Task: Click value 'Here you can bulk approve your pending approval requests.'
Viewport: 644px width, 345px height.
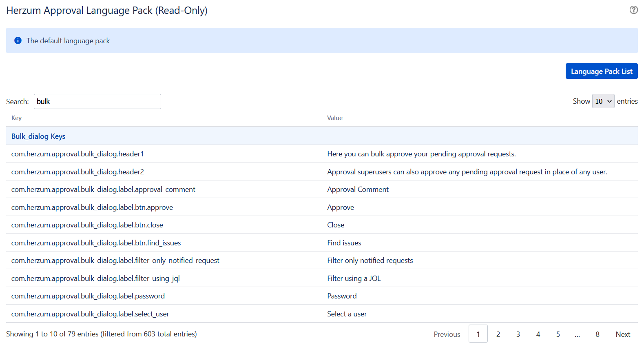Action: point(421,154)
